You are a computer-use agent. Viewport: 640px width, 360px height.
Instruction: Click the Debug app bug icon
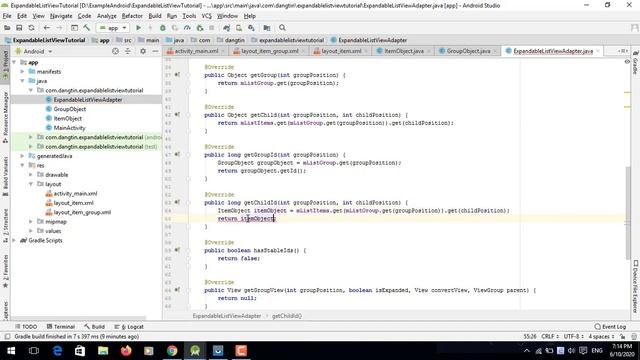tap(162, 28)
